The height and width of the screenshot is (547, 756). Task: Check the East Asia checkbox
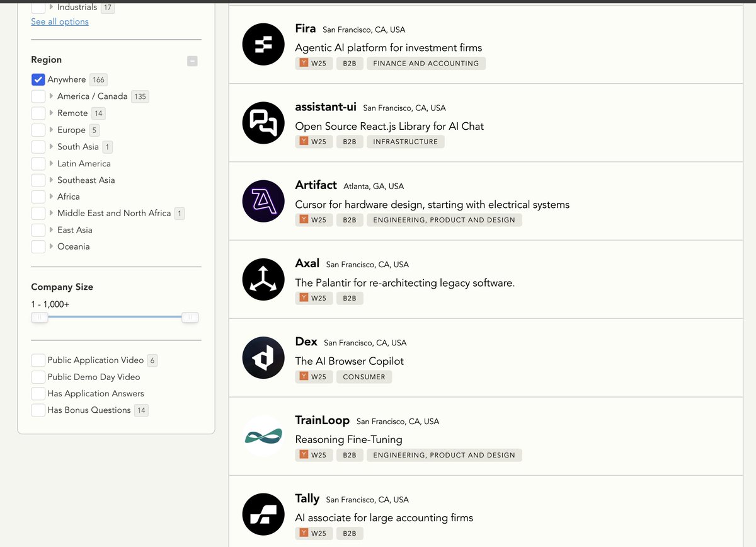tap(38, 230)
